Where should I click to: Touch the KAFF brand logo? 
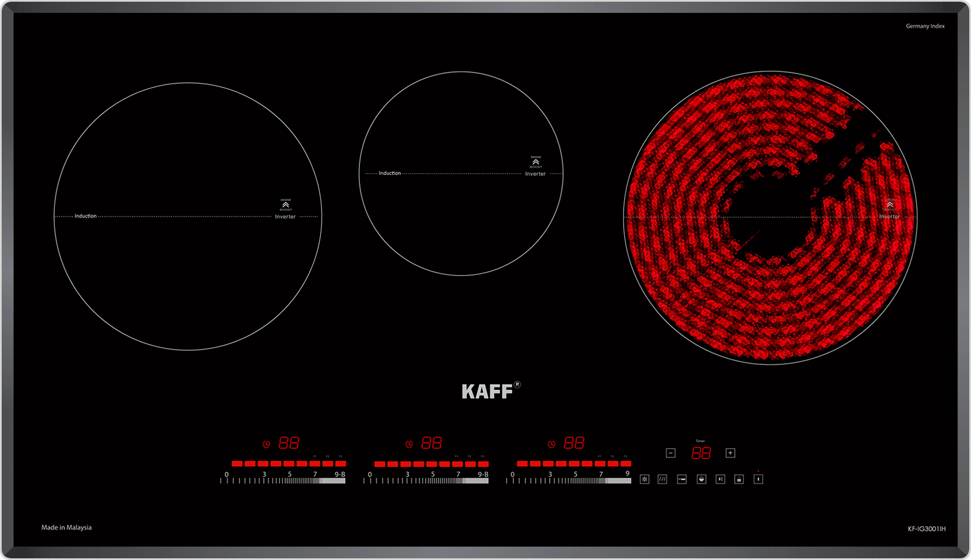[x=488, y=391]
